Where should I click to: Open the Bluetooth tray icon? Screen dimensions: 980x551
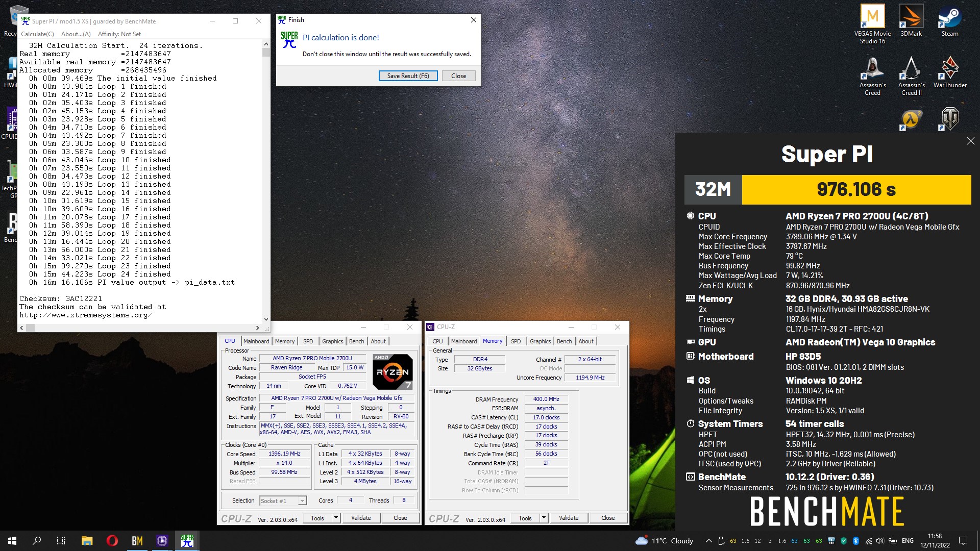click(x=856, y=541)
